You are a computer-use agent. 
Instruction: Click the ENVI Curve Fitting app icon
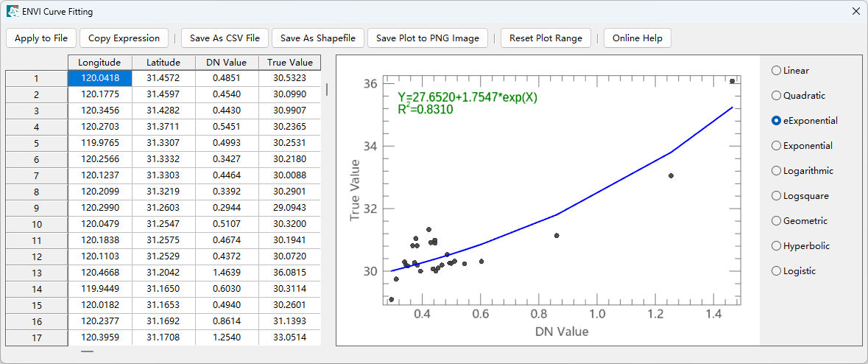click(13, 12)
